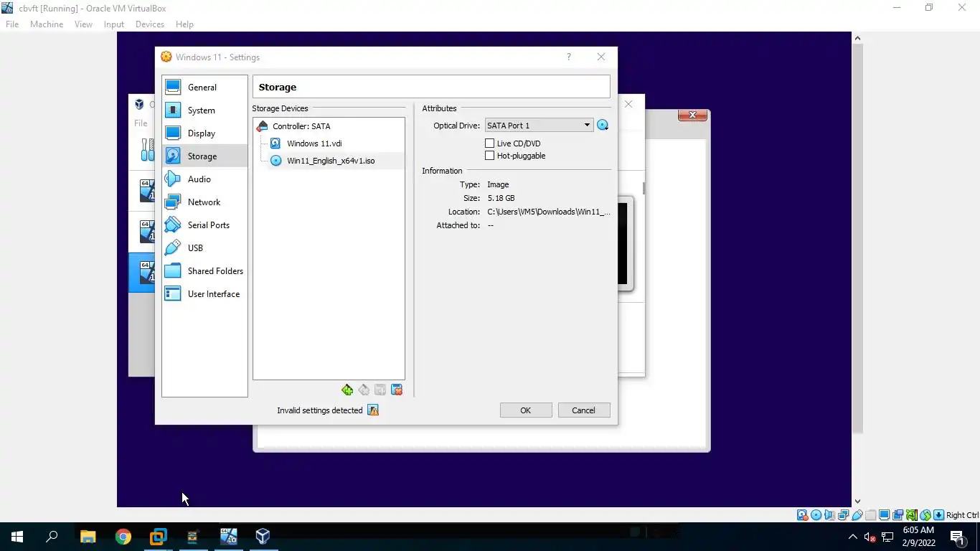Click the Invalid settings detected message
The height and width of the screenshot is (551, 980).
click(x=320, y=410)
